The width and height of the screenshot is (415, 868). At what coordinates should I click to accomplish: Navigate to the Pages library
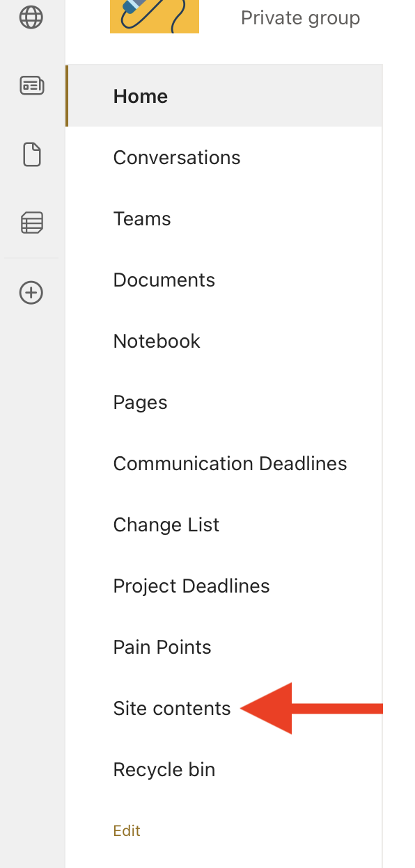(140, 402)
